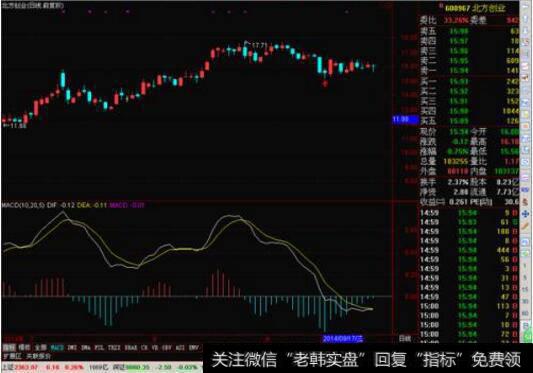Open the 全部 indicators tab
The image size is (533, 373).
tap(40, 348)
